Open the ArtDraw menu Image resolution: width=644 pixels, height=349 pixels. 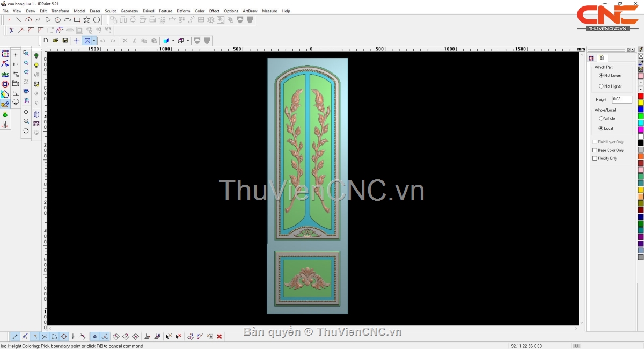coord(250,11)
